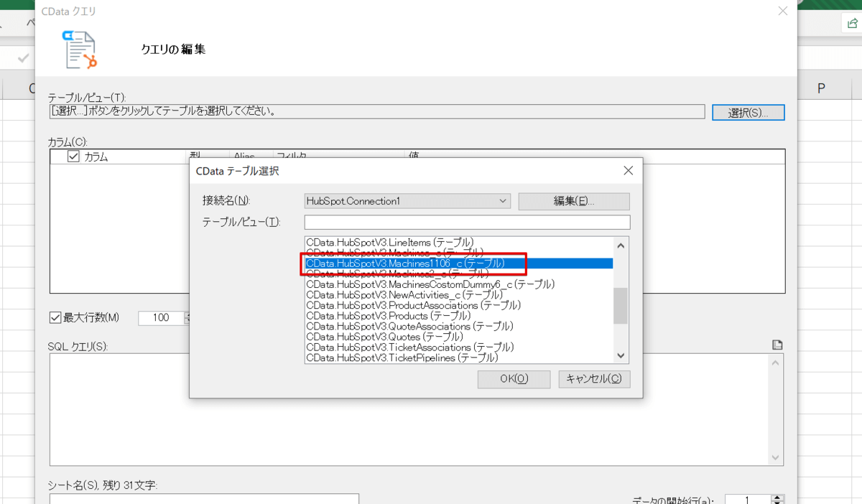Click OK(O) in table selection dialog
Viewport: 862px width, 504px height.
(x=514, y=379)
